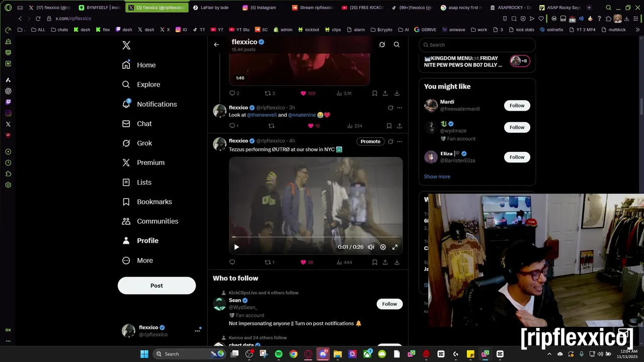The height and width of the screenshot is (362, 644).
Task: Open three-dot menu on the 3h post
Action: coord(399,108)
